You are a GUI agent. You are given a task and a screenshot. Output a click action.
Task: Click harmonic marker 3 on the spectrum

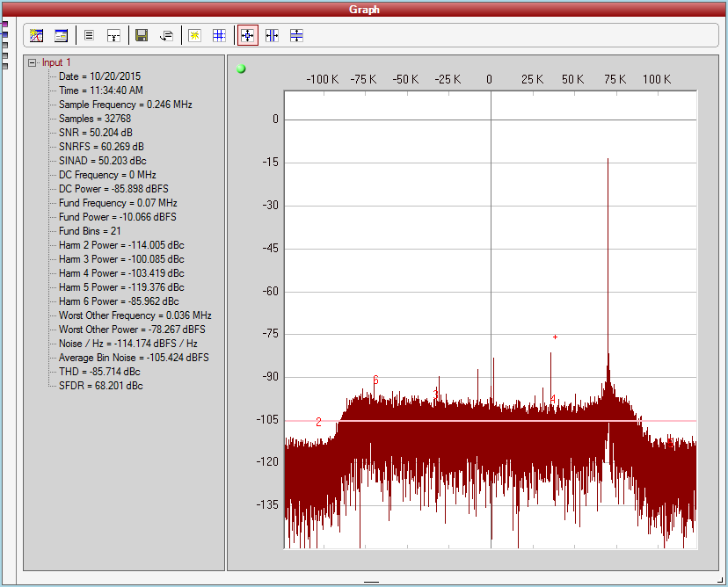(x=435, y=394)
